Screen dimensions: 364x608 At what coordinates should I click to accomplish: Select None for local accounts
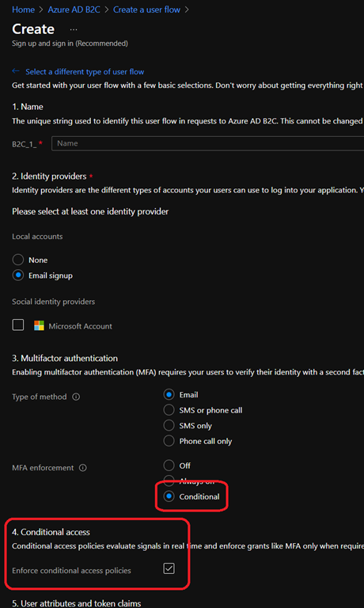click(18, 260)
